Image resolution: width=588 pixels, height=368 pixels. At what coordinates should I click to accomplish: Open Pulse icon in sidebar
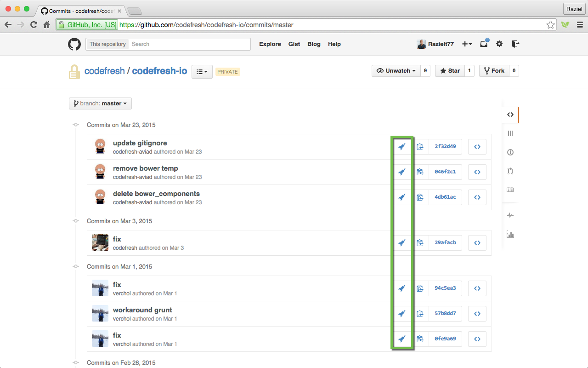[x=510, y=215]
